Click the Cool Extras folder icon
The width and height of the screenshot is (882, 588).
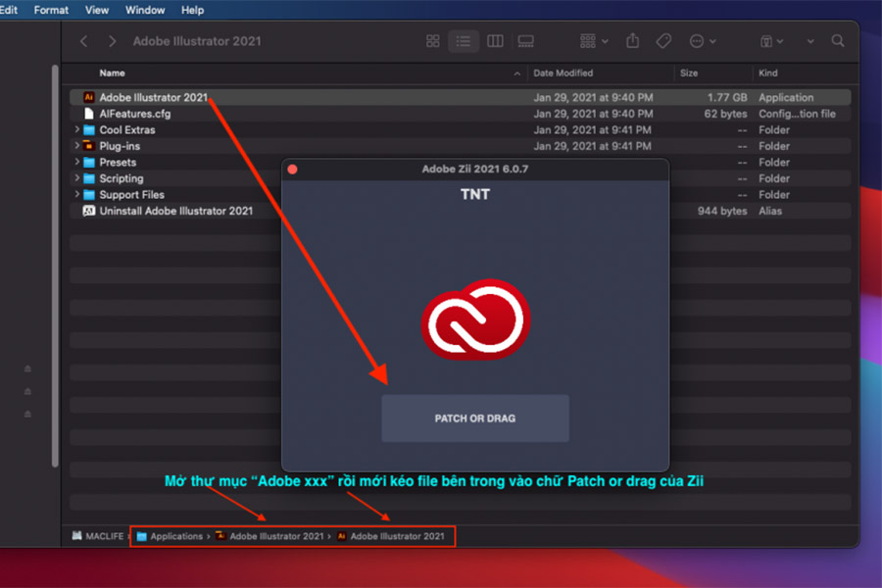89,130
